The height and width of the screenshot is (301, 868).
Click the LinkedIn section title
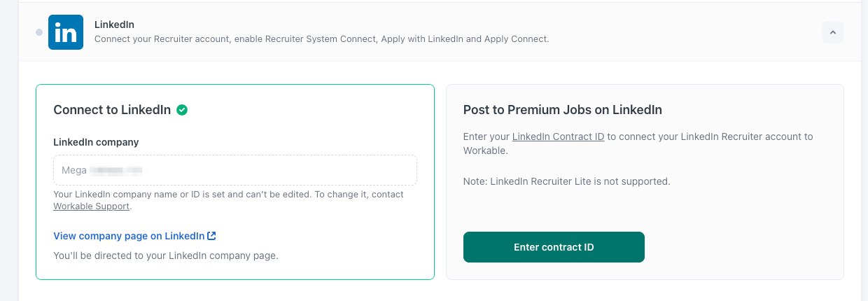pyautogui.click(x=114, y=24)
